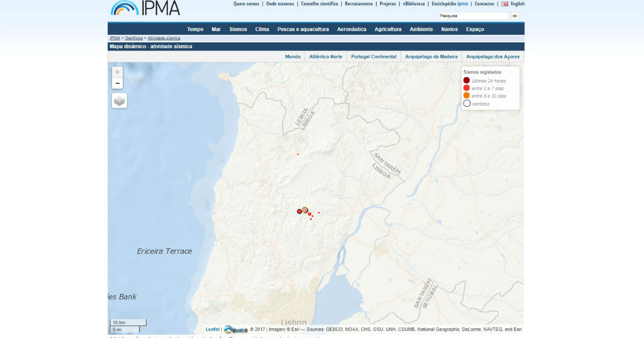The width and height of the screenshot is (644, 338).
Task: Open the Leaflet attribution link
Action: [x=213, y=329]
